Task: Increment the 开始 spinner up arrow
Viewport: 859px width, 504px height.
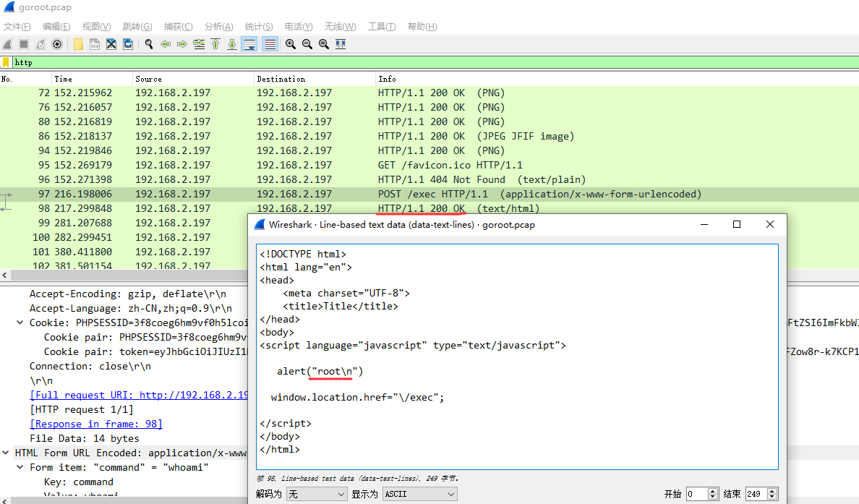Action: [713, 491]
